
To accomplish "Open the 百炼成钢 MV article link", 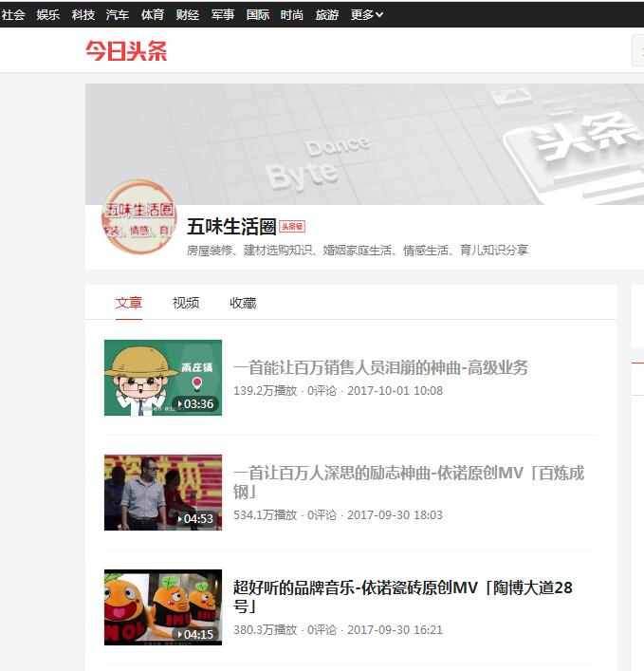I will pos(409,482).
